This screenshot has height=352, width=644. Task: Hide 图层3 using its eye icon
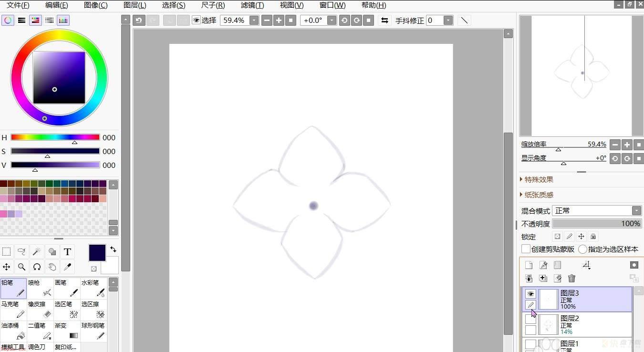click(530, 294)
